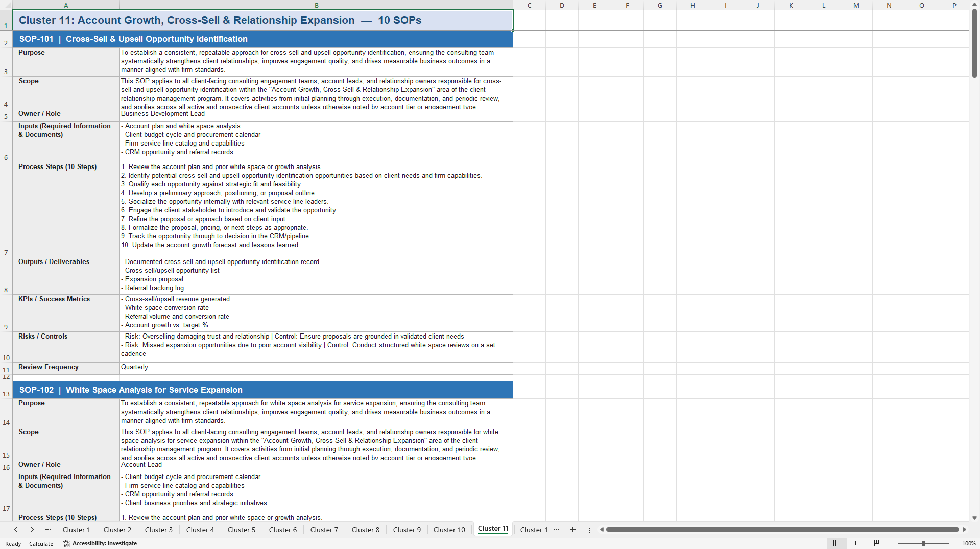Select column A header
The width and height of the screenshot is (980, 549).
tap(66, 5)
